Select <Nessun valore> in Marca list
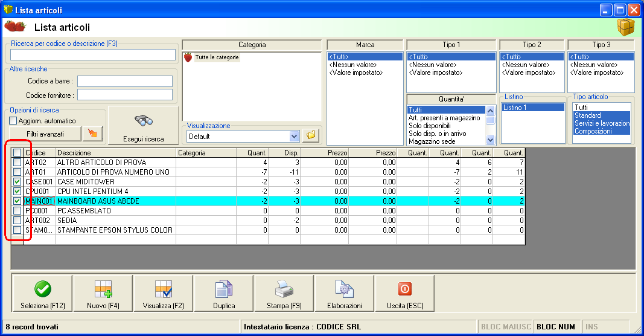Screen dimensions: 644x336 [x=365, y=65]
